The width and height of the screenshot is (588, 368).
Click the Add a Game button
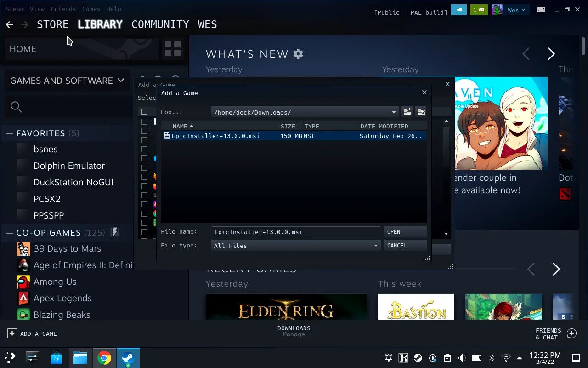(x=32, y=333)
